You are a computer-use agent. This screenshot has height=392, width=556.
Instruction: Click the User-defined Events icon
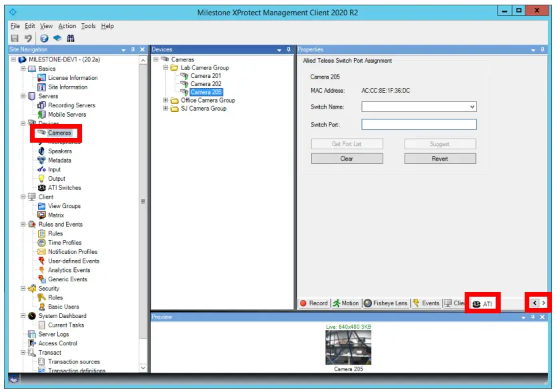click(x=41, y=261)
